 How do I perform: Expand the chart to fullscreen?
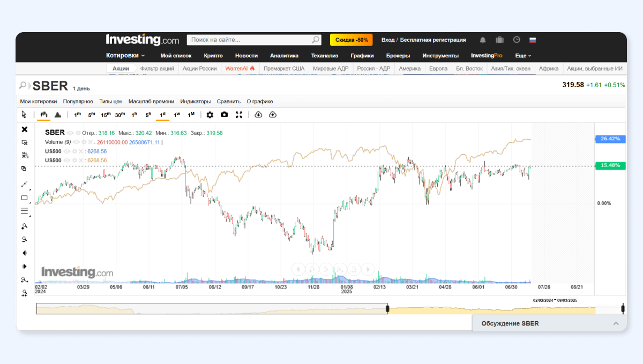(239, 115)
